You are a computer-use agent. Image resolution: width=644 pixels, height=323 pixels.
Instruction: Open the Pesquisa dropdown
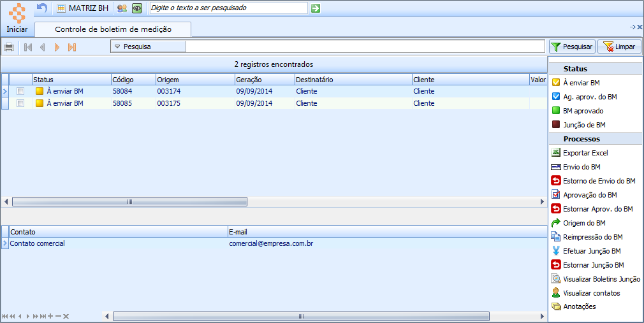click(149, 47)
